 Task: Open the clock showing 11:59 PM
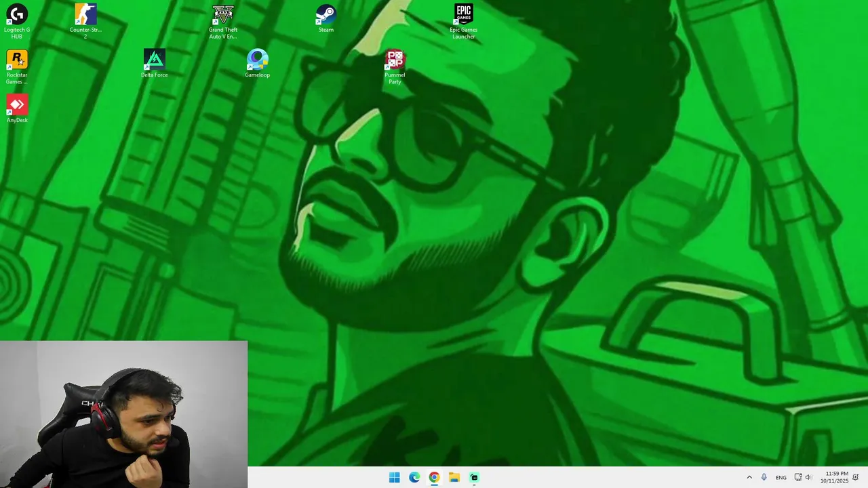(x=835, y=477)
